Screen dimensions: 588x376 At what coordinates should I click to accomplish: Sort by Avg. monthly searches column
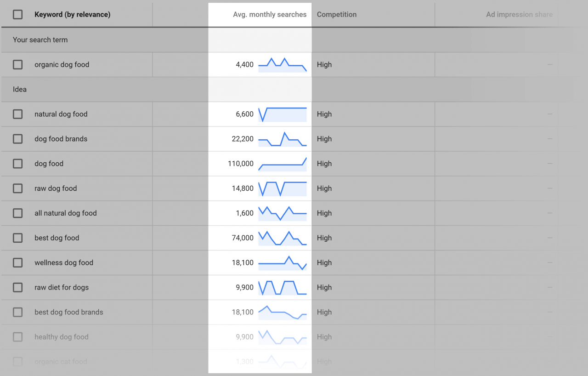click(270, 15)
